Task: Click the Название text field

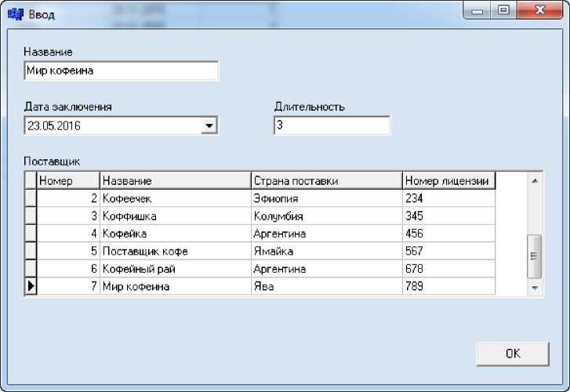Action: pos(121,71)
